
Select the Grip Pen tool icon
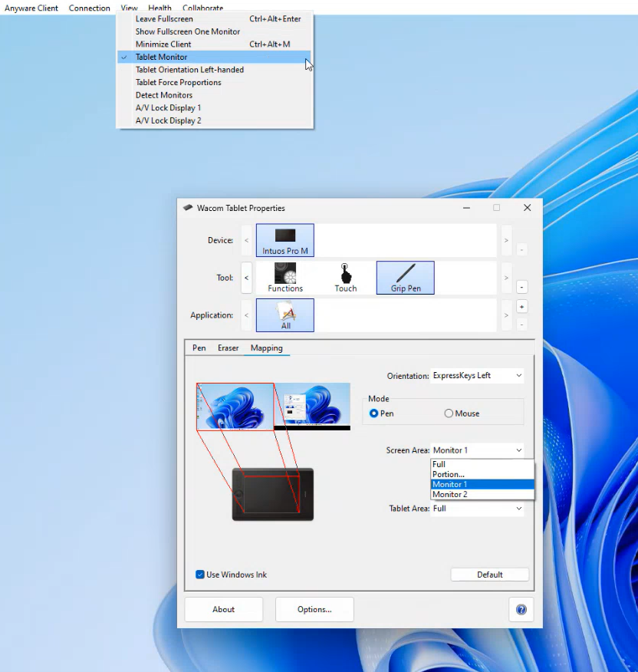[x=406, y=278]
